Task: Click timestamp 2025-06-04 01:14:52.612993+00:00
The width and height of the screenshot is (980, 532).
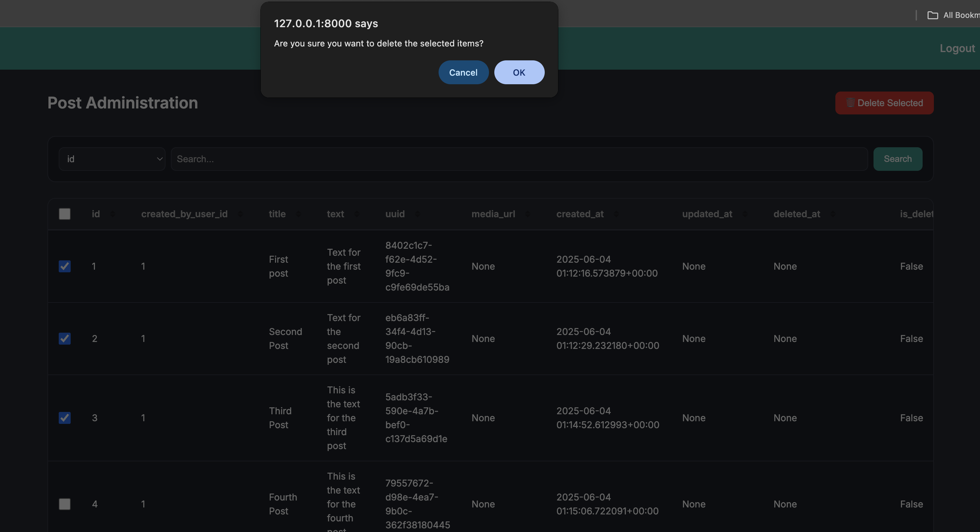Action: (x=608, y=418)
